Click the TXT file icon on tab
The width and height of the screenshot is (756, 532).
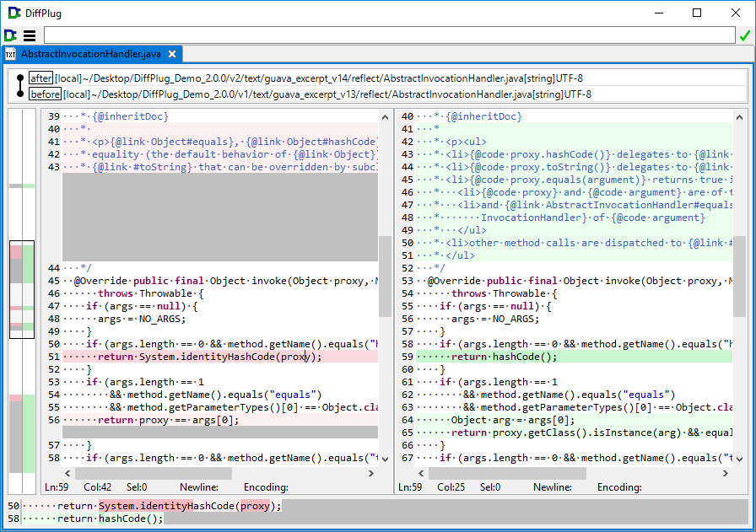coord(11,55)
